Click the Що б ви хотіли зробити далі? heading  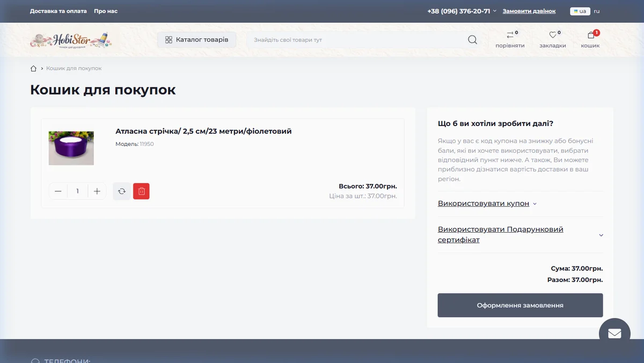pos(495,123)
